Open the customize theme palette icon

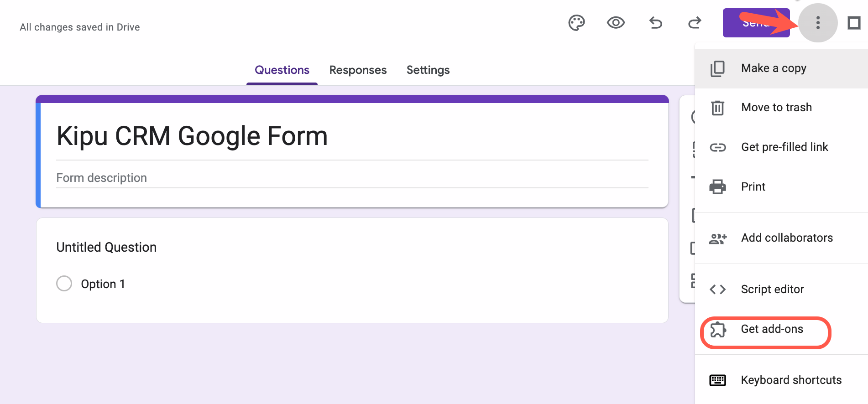[576, 23]
